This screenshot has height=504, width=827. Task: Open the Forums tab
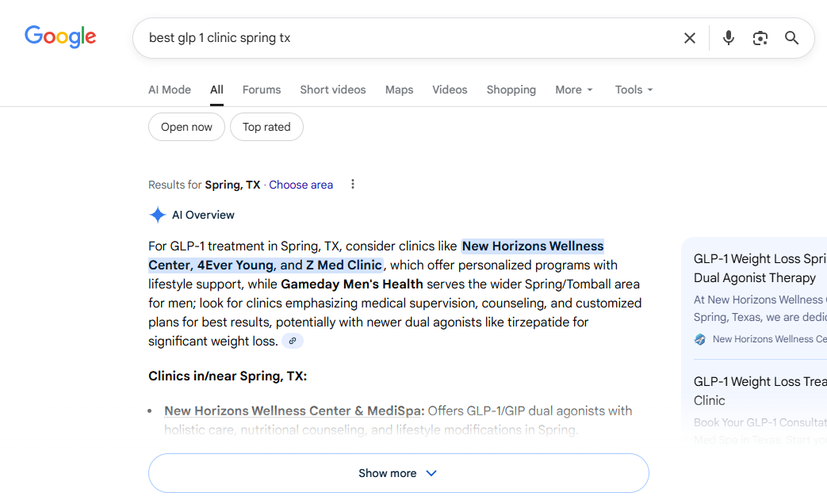click(262, 90)
